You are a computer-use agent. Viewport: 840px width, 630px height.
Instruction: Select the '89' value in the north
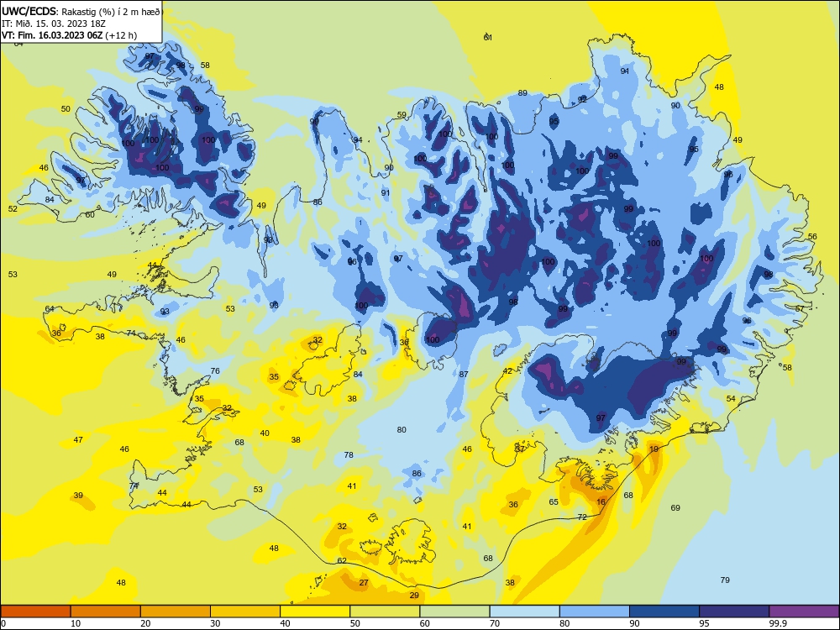tap(522, 92)
